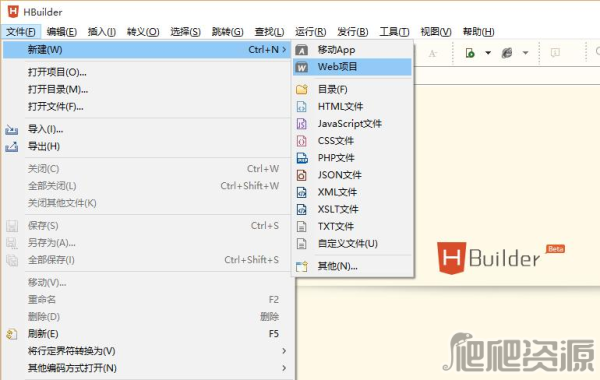
Task: Click the 删除(D) menu entry
Action: pos(147,317)
